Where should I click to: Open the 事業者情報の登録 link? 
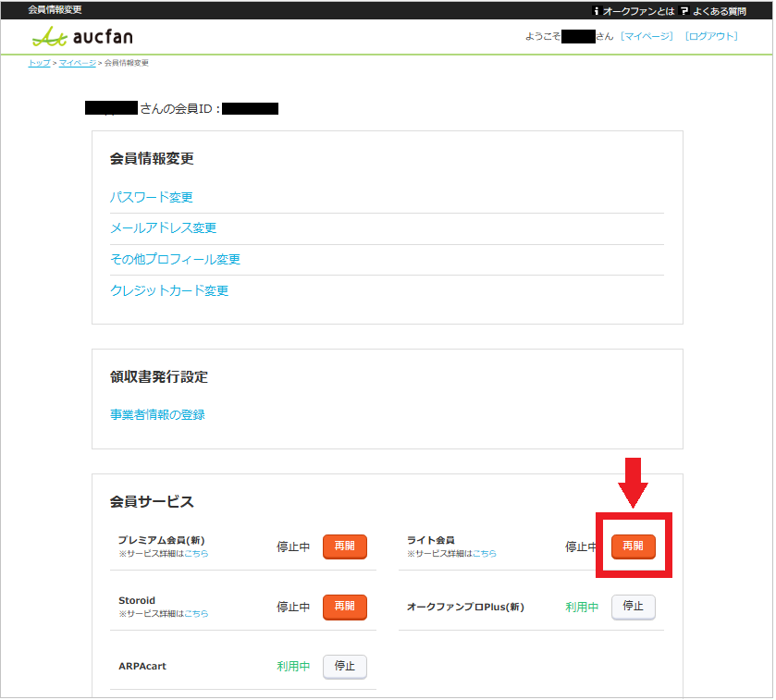pyautogui.click(x=157, y=414)
